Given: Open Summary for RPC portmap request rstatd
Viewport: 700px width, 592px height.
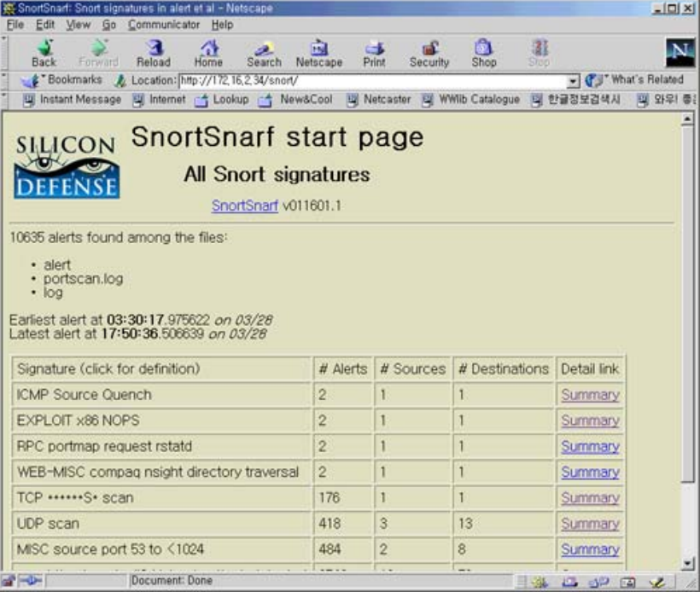Looking at the screenshot, I should coord(590,447).
